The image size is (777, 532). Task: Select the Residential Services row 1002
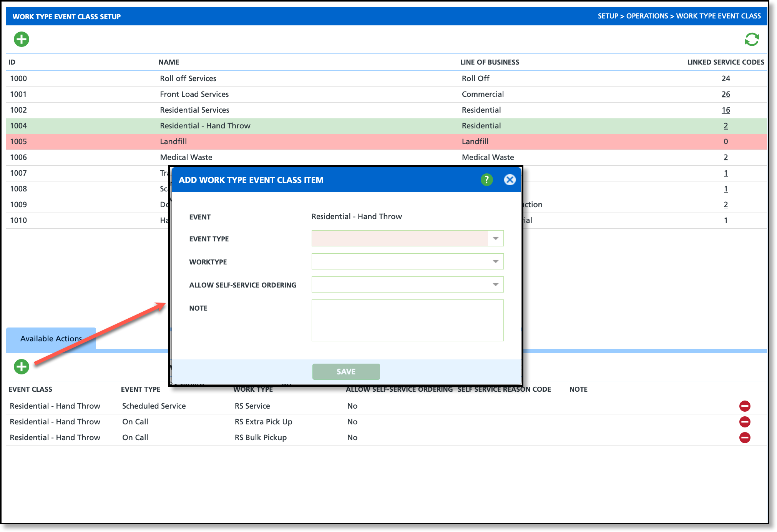tap(194, 110)
